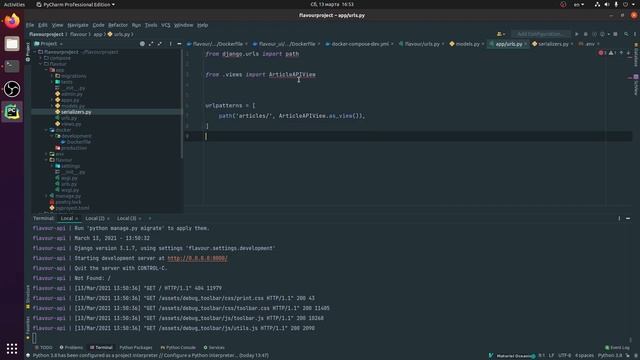
Task: Open terminal panel options menu
Action: point(619,218)
